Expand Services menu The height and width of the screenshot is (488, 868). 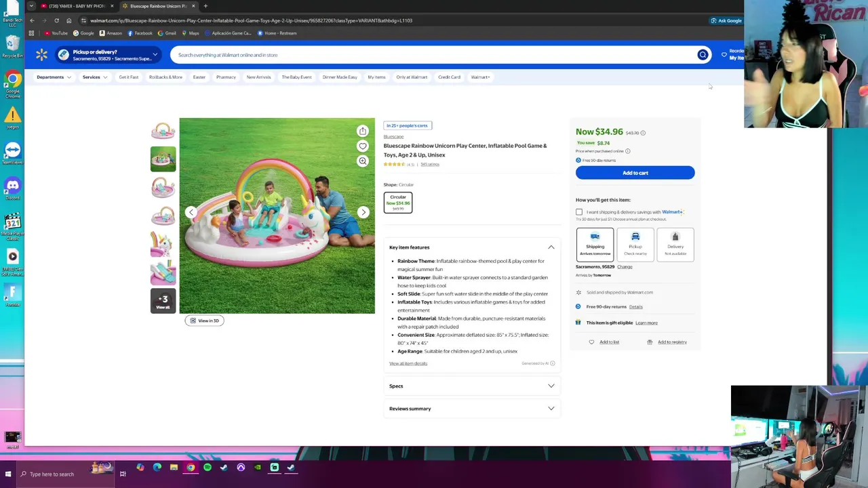[95, 77]
